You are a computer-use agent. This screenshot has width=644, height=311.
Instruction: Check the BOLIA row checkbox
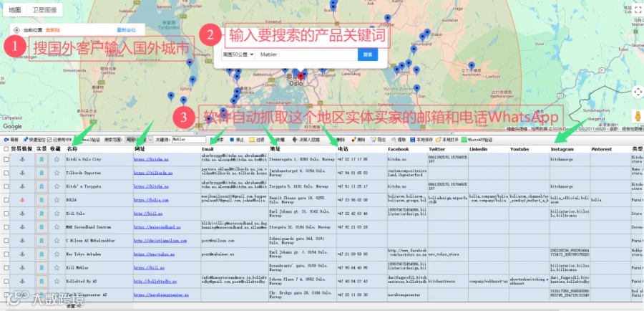(6, 200)
